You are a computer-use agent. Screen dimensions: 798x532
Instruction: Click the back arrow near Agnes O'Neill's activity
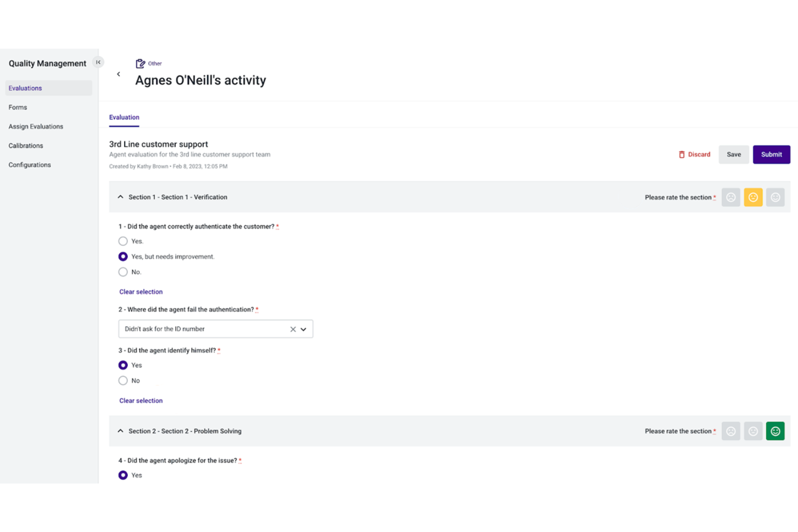point(119,74)
